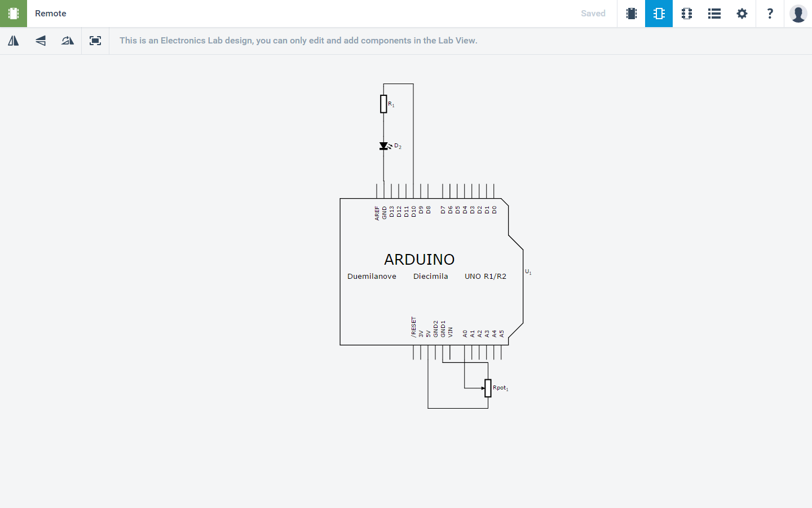Click the /RESET pin label

pos(413,327)
